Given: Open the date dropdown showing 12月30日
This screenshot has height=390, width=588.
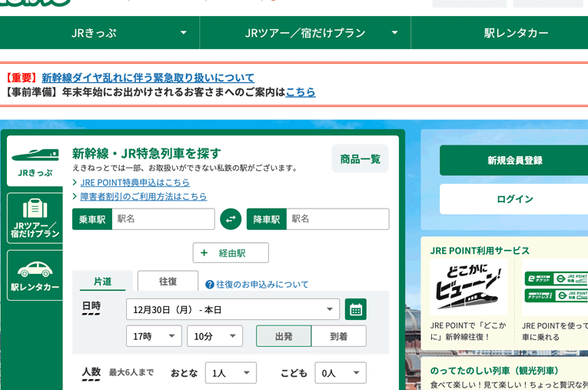Looking at the screenshot, I should [x=232, y=309].
